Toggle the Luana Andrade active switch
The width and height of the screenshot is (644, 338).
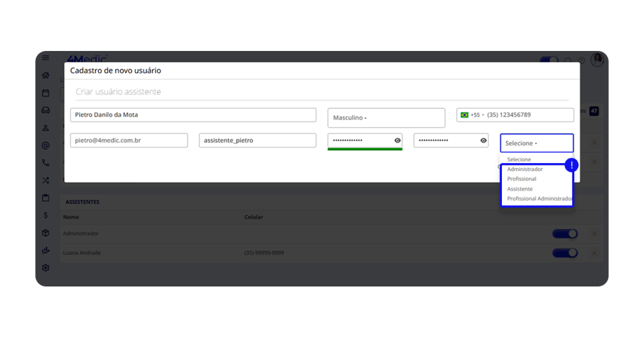(564, 253)
